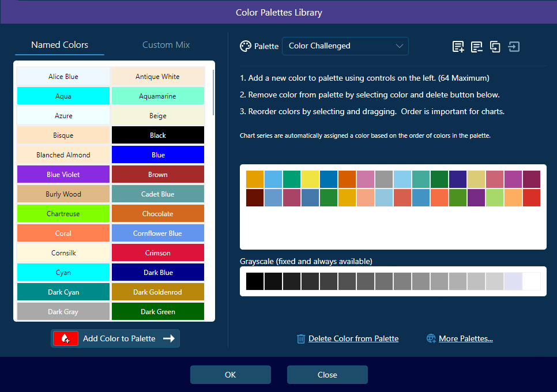
Task: Click the Delete Color from Palette link text
Action: point(353,339)
